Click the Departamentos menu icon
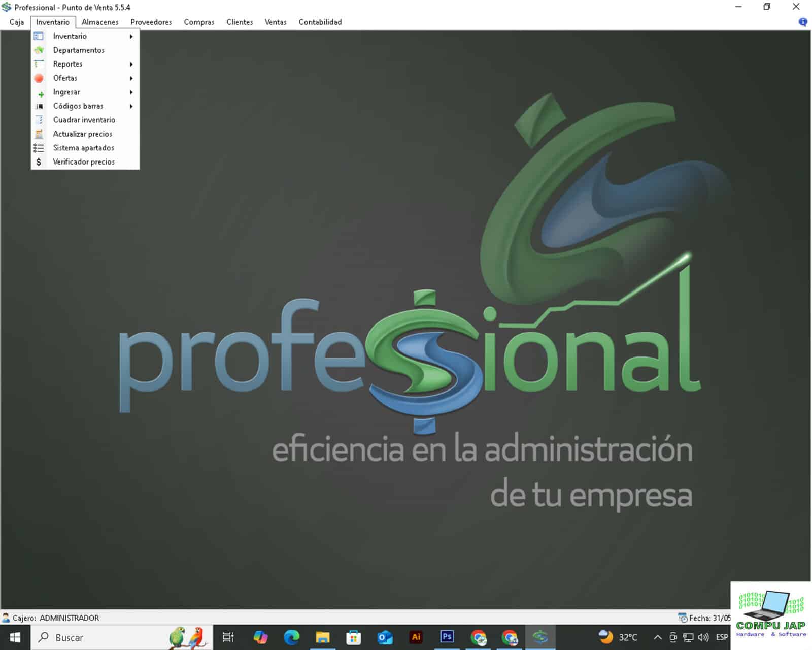The width and height of the screenshot is (812, 650). [39, 50]
